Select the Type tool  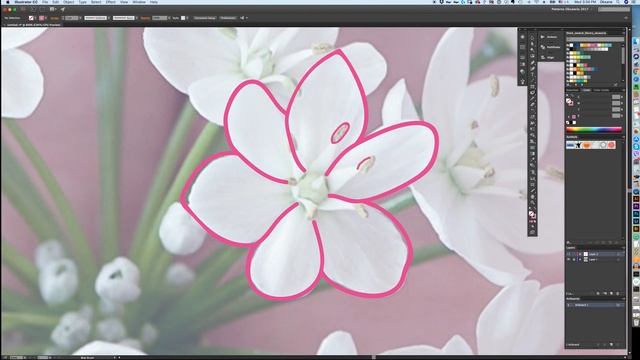pyautogui.click(x=532, y=75)
